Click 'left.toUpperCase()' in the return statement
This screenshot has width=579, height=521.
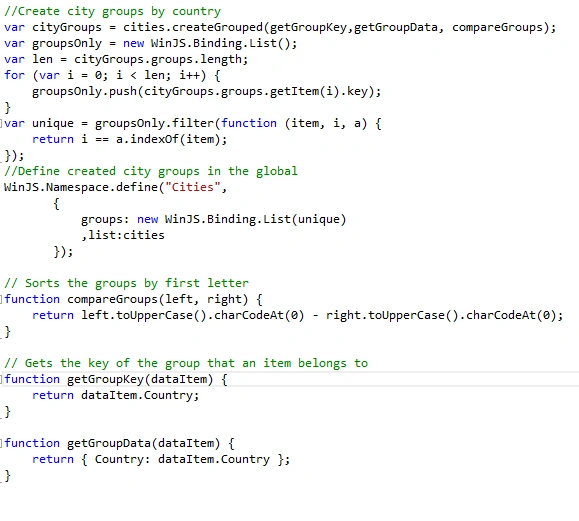144,315
